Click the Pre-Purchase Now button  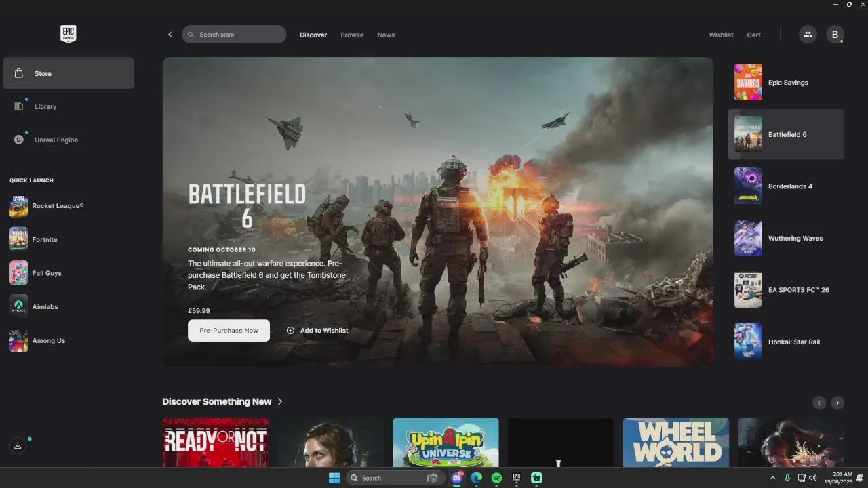pyautogui.click(x=229, y=330)
